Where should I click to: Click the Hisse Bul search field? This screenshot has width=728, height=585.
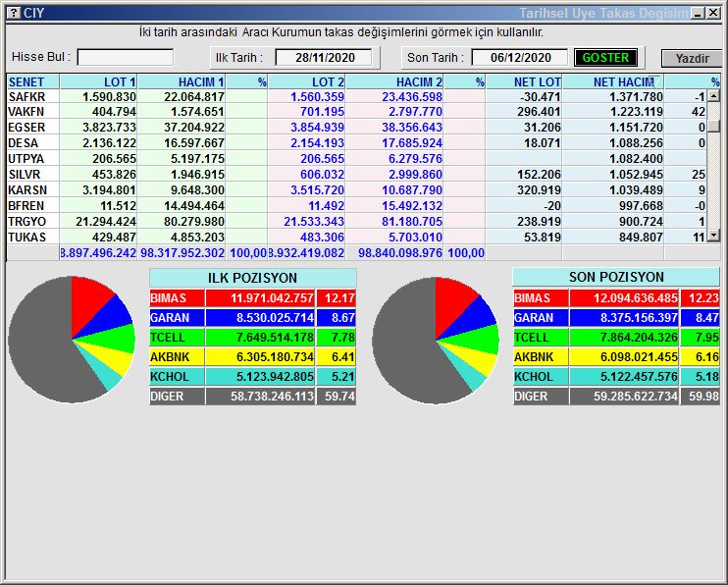click(126, 58)
